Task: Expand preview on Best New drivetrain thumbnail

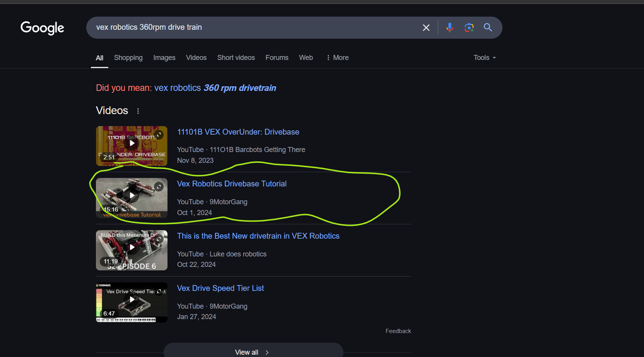Action: coord(159,239)
